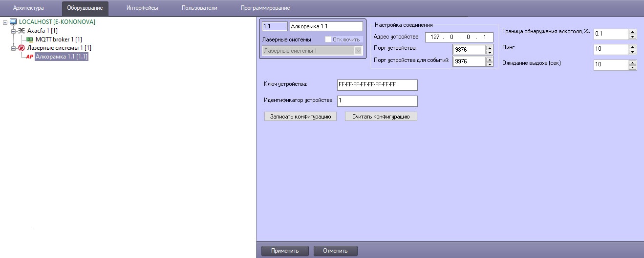This screenshot has width=644, height=258.
Task: Click the Записать конфигурацию button
Action: coord(300,117)
